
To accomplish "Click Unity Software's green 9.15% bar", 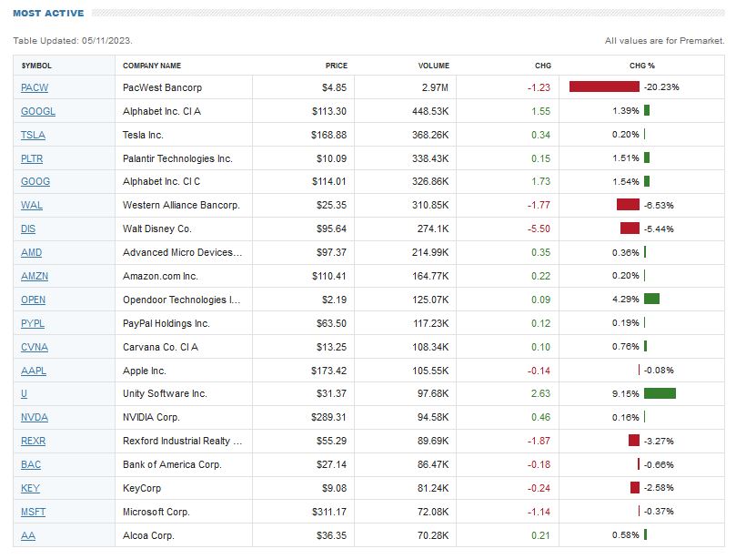I will point(660,393).
